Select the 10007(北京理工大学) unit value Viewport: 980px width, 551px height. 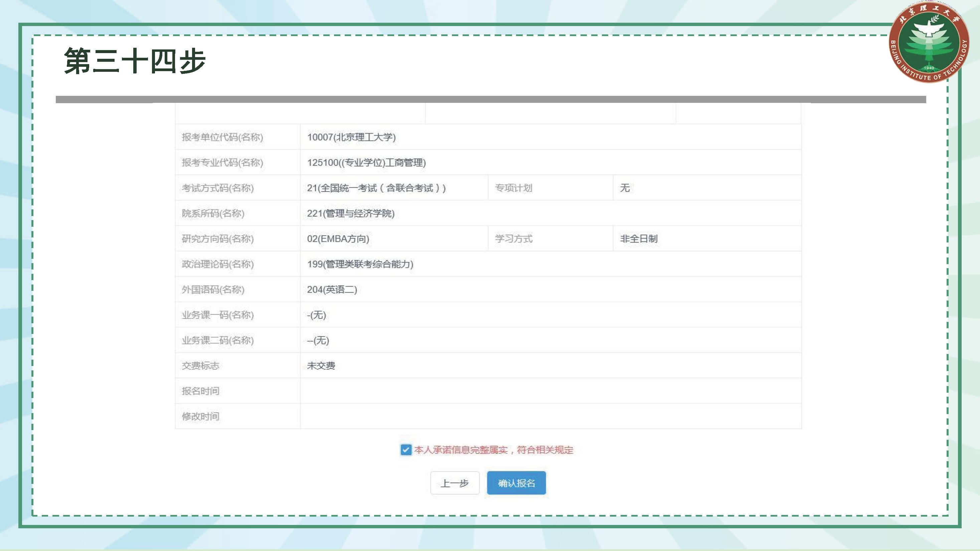(x=351, y=137)
